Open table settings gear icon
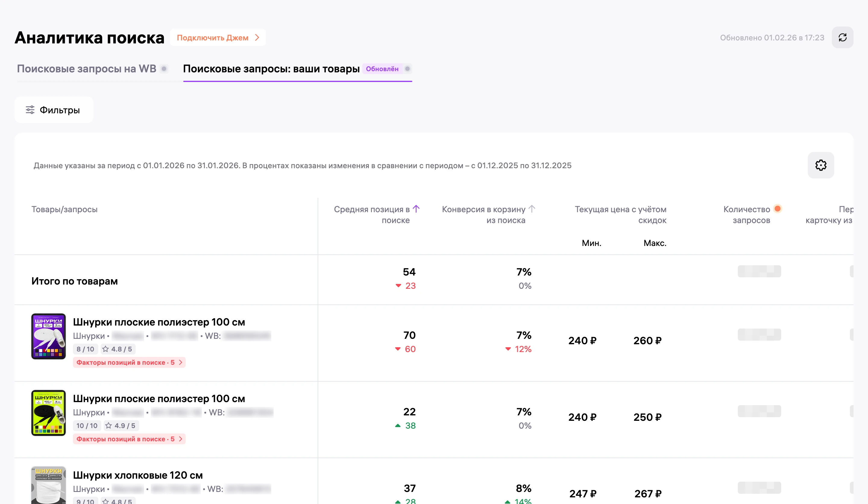This screenshot has height=504, width=868. click(820, 165)
